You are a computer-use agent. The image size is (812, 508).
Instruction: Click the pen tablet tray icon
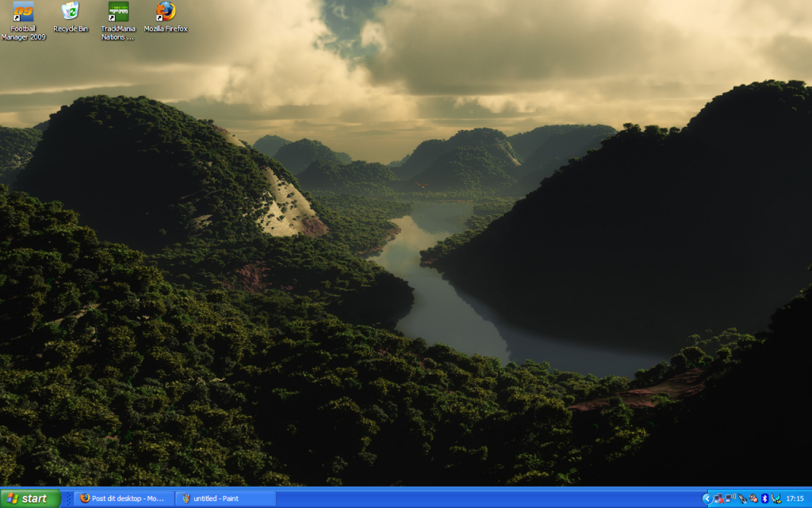tap(742, 498)
